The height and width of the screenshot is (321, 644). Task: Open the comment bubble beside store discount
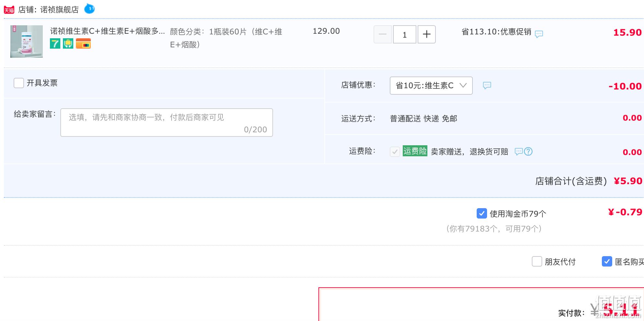click(x=487, y=85)
